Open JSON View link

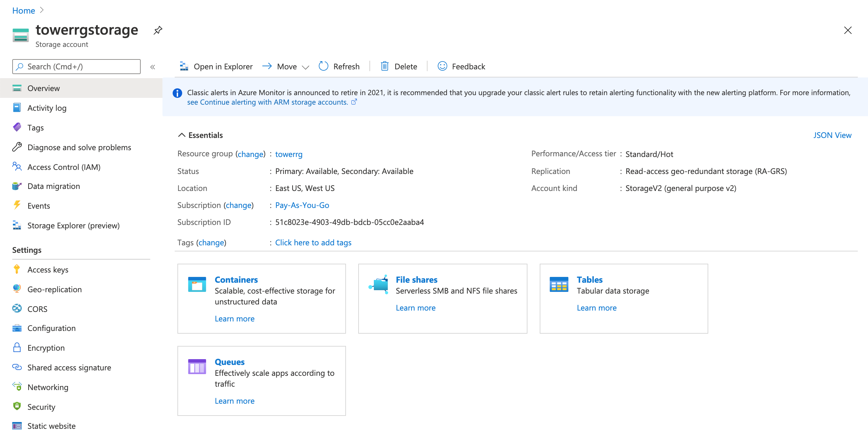coord(832,135)
